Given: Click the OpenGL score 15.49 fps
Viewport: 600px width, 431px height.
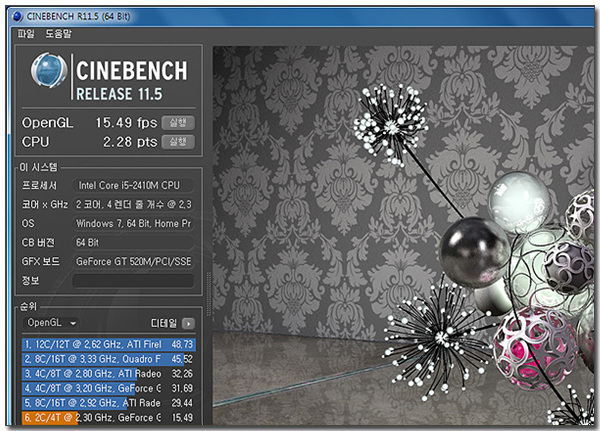Looking at the screenshot, I should click(126, 123).
